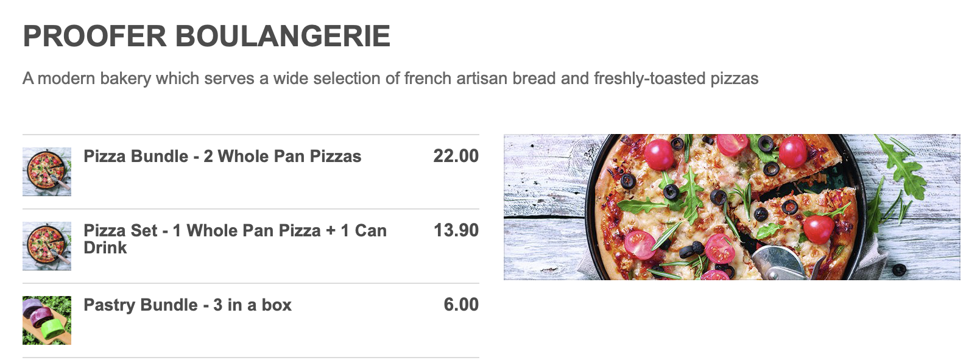The image size is (980, 360).
Task: Click the 13.90 price
Action: click(x=456, y=230)
